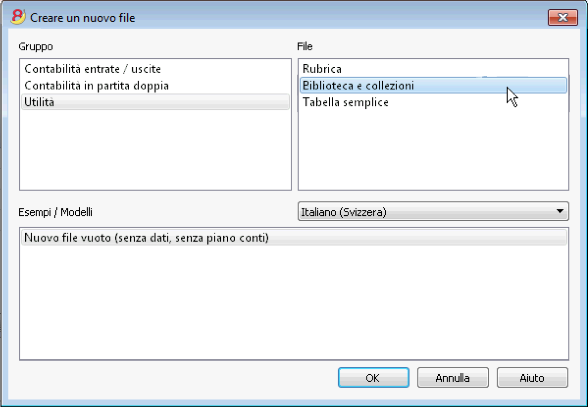Click the language dropdown's arrow

[560, 211]
